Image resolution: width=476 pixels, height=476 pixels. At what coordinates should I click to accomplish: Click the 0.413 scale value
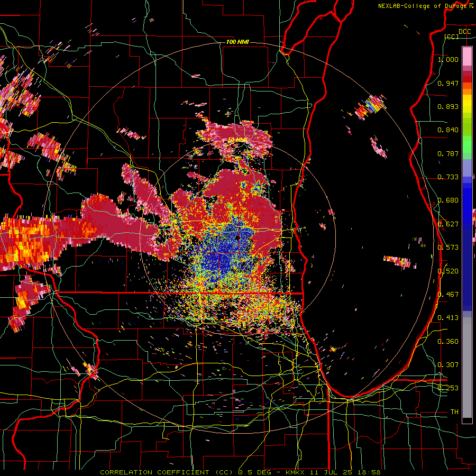[x=448, y=318]
